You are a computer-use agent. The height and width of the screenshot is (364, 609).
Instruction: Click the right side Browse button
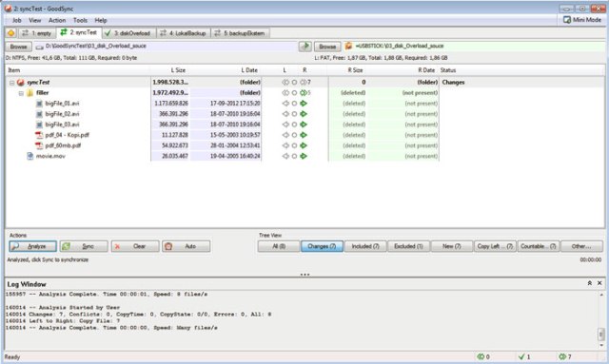[327, 47]
